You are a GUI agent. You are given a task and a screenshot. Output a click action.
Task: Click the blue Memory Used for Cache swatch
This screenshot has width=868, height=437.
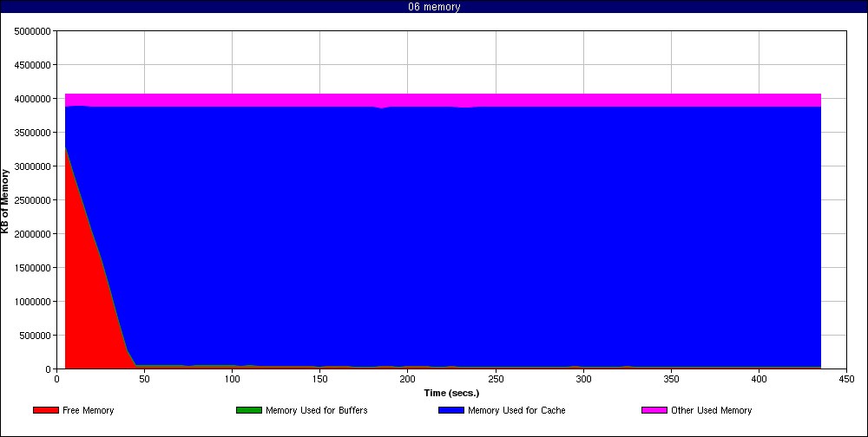pyautogui.click(x=450, y=410)
